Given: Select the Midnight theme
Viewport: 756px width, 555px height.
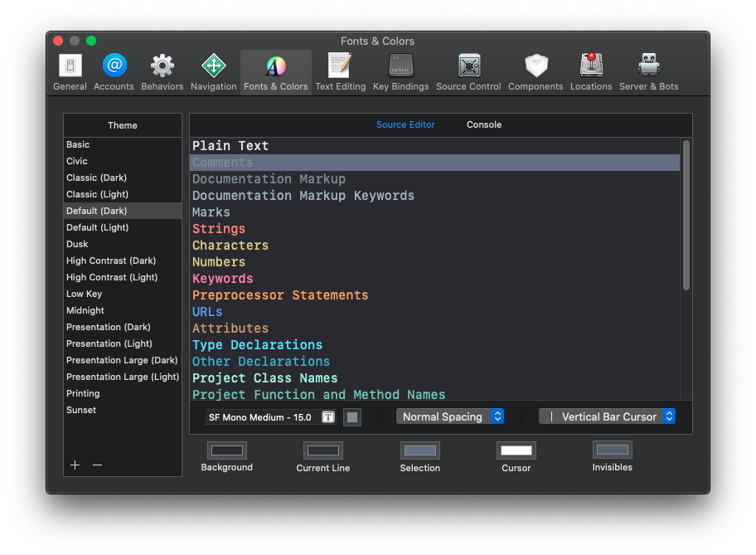Looking at the screenshot, I should (x=123, y=310).
